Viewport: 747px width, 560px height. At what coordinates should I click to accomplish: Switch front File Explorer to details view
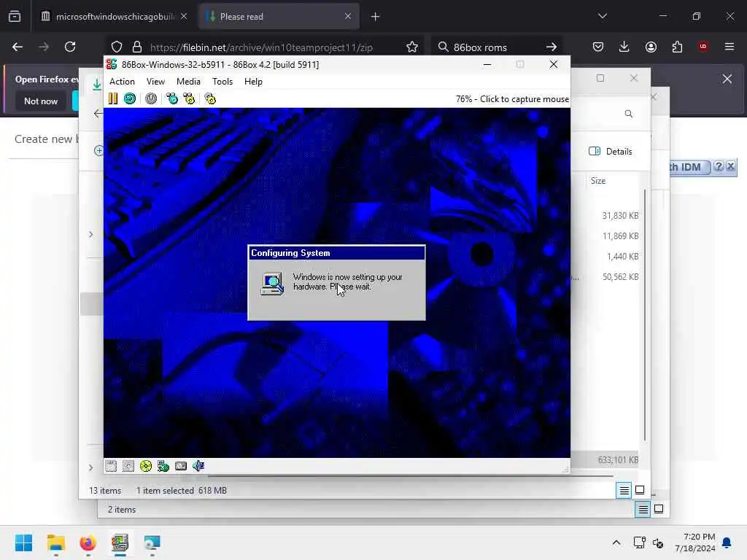click(x=624, y=490)
